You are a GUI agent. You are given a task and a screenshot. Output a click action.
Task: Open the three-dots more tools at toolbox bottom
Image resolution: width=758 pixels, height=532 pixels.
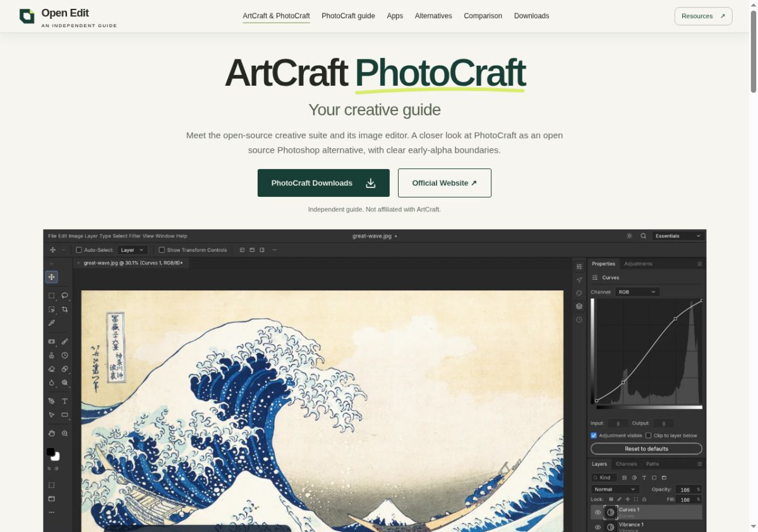(52, 512)
